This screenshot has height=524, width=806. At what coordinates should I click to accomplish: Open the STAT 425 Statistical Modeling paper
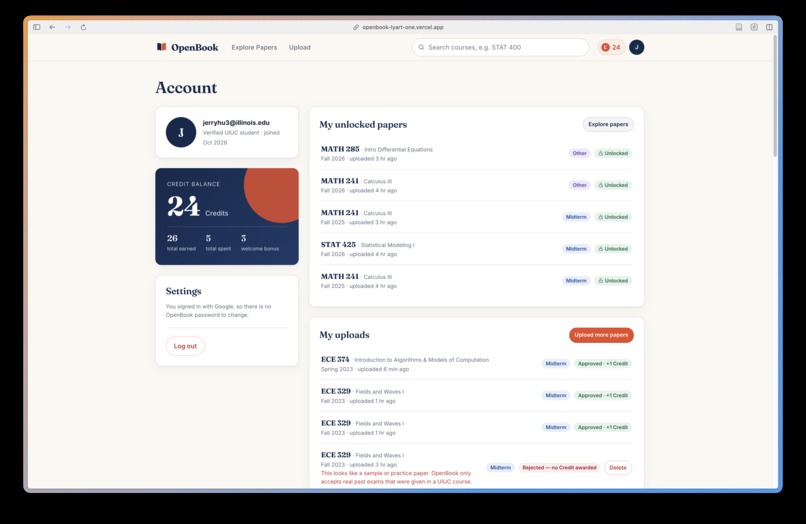pos(476,249)
